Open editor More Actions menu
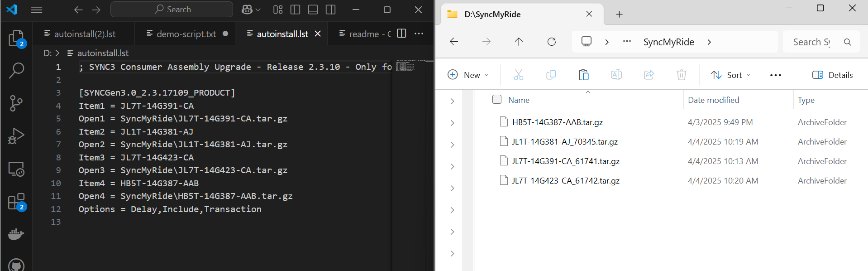868x271 pixels. (x=419, y=34)
